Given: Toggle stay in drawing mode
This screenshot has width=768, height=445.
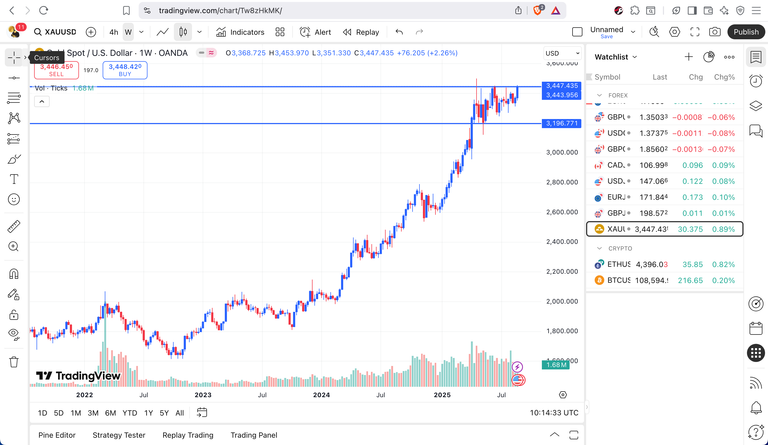Looking at the screenshot, I should 14,294.
